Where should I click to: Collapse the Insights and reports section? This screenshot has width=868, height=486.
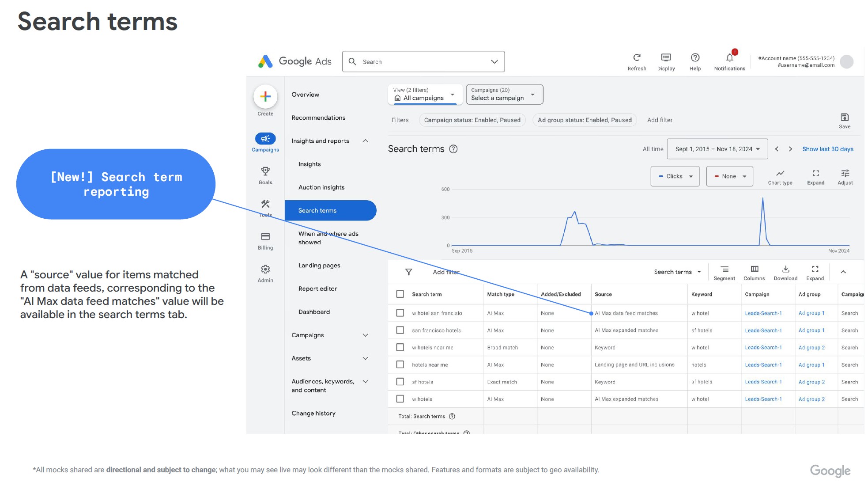[x=365, y=141]
